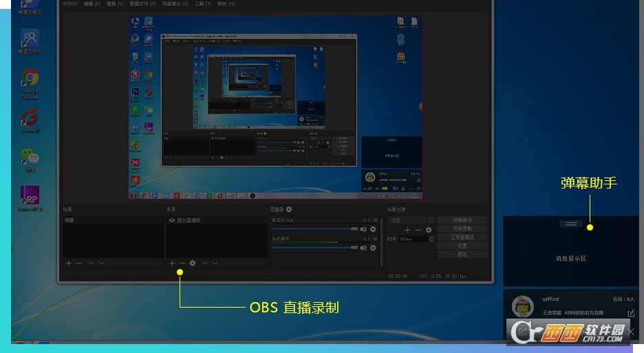Add a new source with plus icon

(172, 263)
